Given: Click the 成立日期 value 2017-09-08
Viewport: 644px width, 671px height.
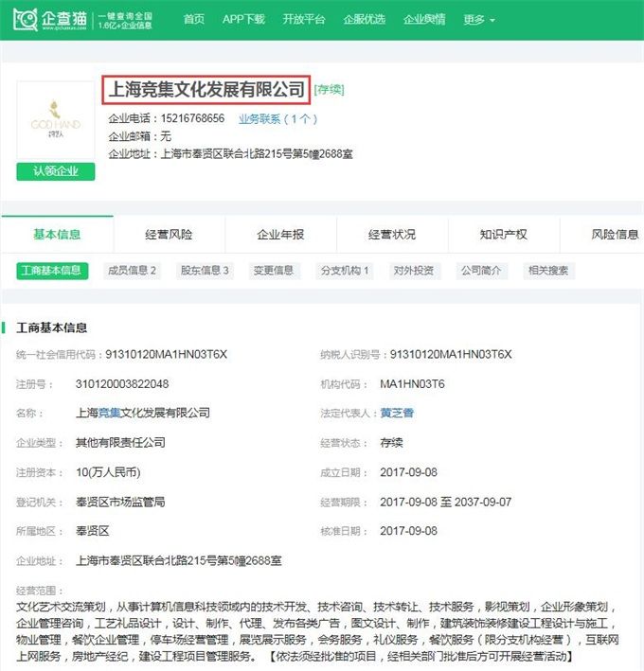Looking at the screenshot, I should click(x=408, y=472).
